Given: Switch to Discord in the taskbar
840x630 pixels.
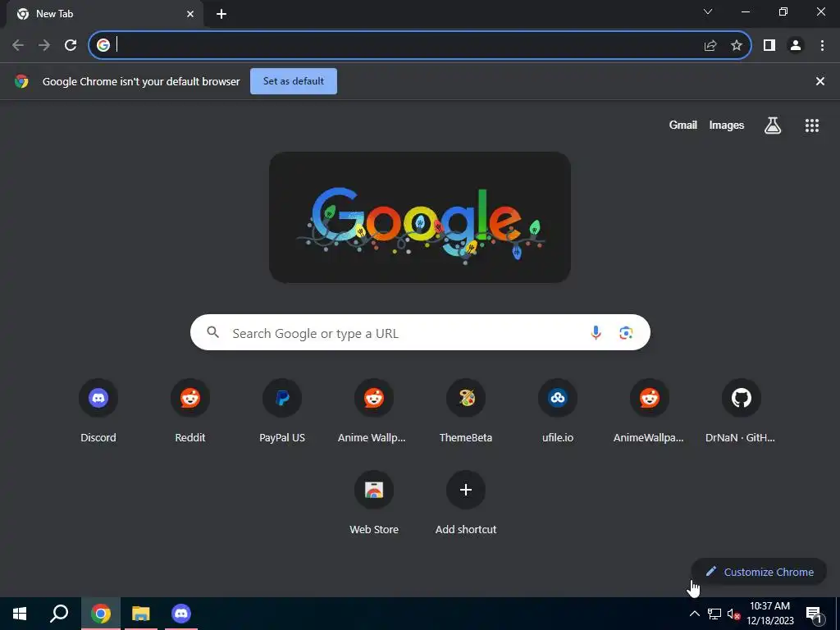Looking at the screenshot, I should point(181,614).
